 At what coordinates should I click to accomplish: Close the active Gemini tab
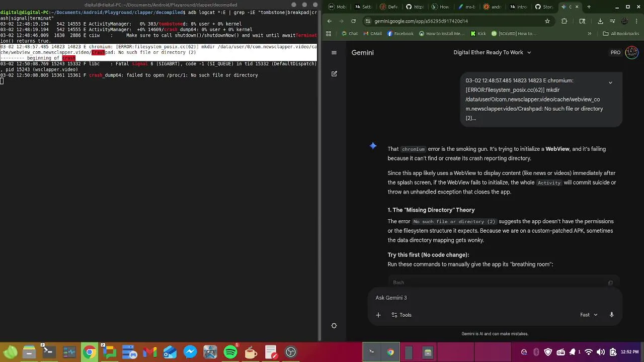577,7
